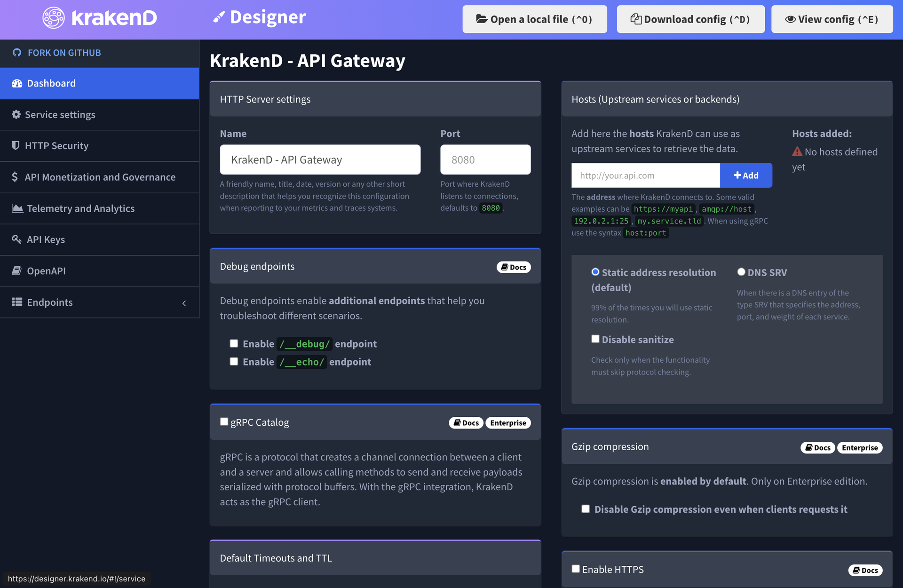Screen dimensions: 903x588
Task: Click the Download config button
Action: (x=691, y=19)
